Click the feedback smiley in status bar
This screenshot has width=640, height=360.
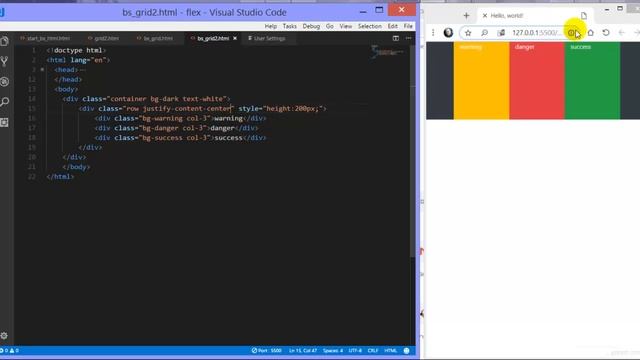pyautogui.click(x=407, y=351)
